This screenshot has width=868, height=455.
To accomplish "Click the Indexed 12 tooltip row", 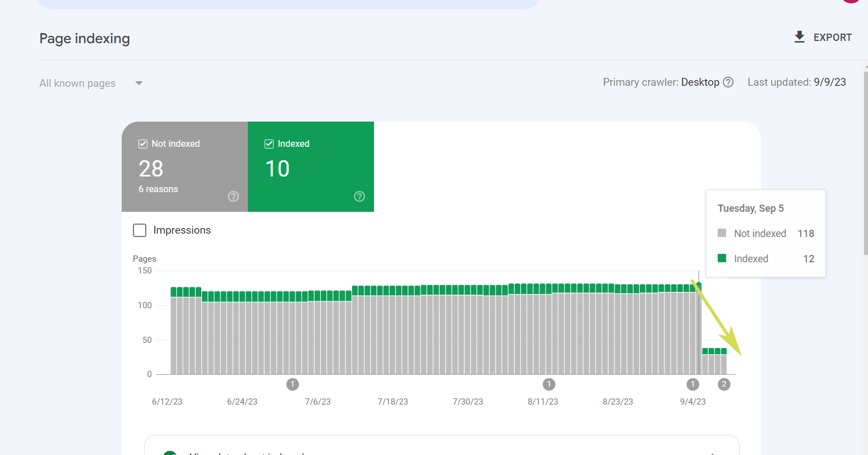I will click(766, 258).
